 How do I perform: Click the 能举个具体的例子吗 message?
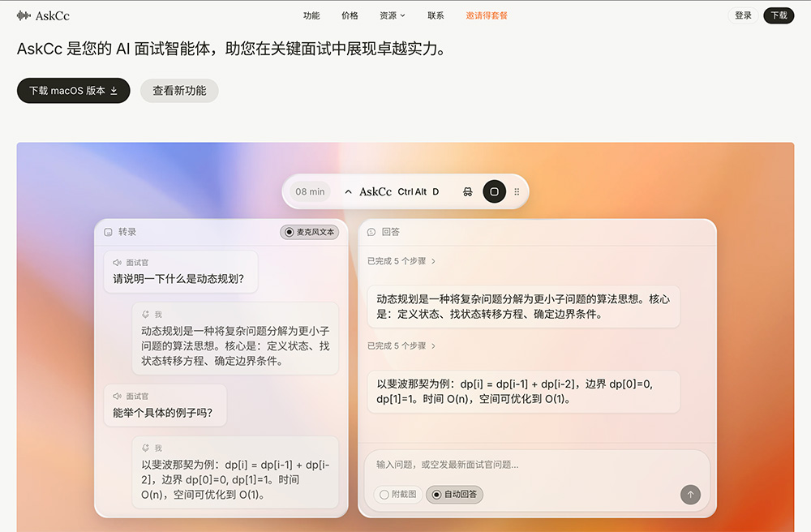point(165,405)
